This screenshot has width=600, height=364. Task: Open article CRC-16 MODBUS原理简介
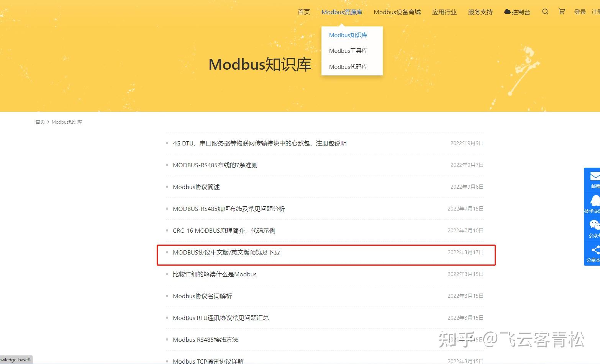[224, 230]
